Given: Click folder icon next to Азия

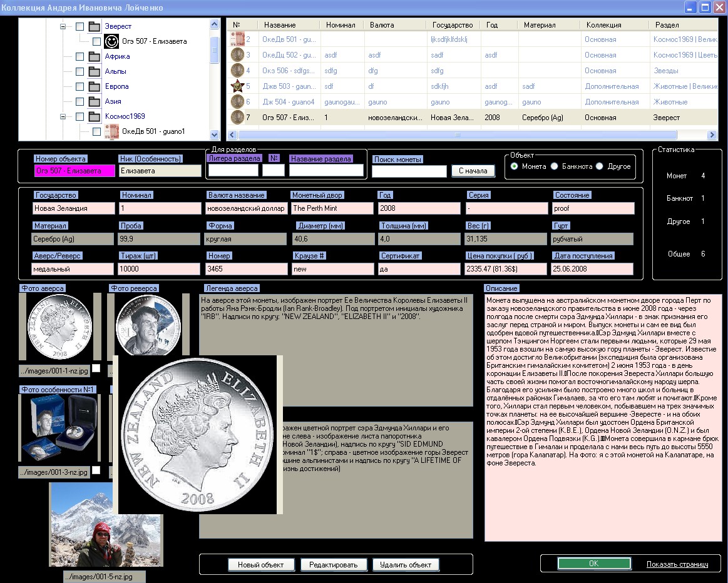Looking at the screenshot, I should pyautogui.click(x=95, y=101).
